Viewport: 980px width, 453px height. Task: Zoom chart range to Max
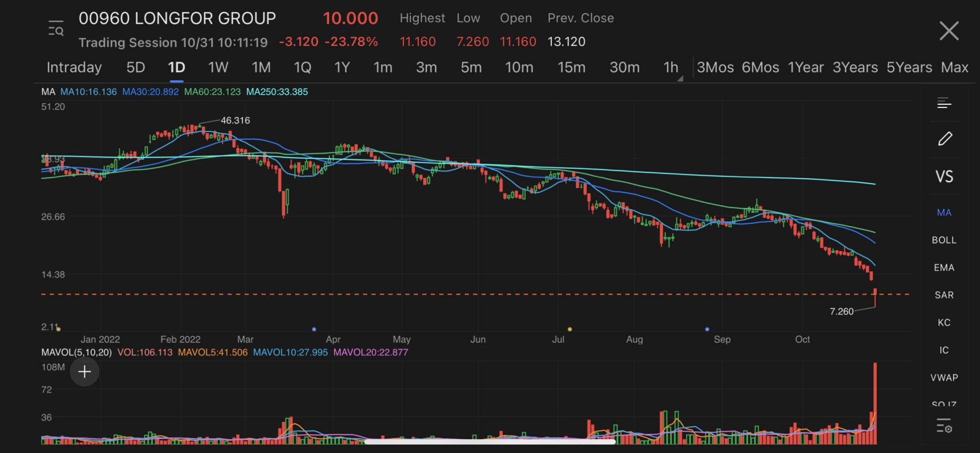click(x=955, y=67)
